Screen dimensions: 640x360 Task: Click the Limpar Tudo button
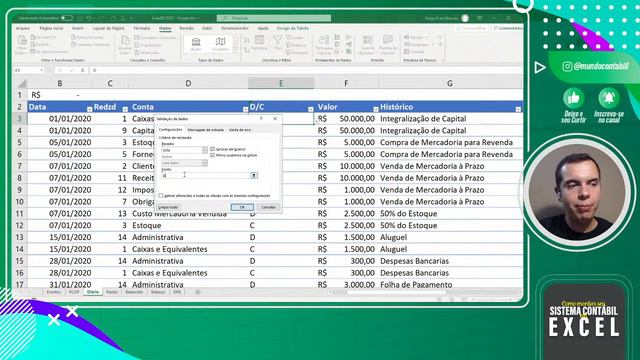[x=168, y=207]
